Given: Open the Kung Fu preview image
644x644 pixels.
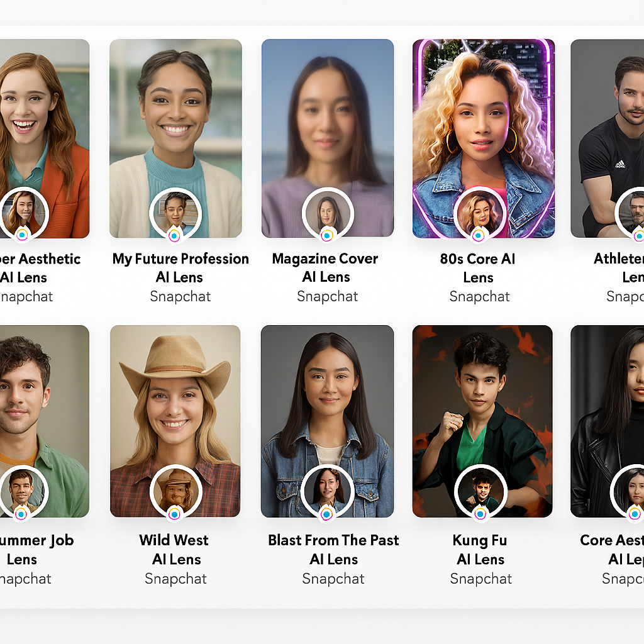Looking at the screenshot, I should [482, 421].
